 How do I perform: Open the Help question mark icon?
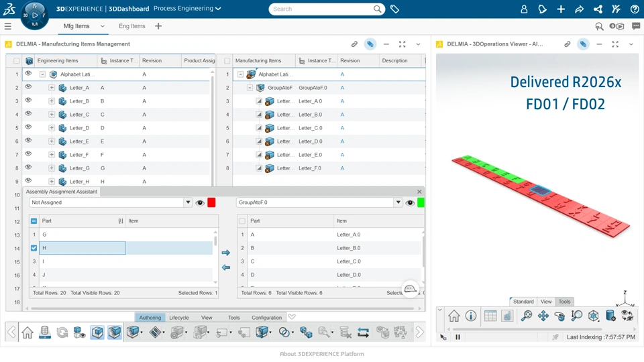[x=635, y=9]
